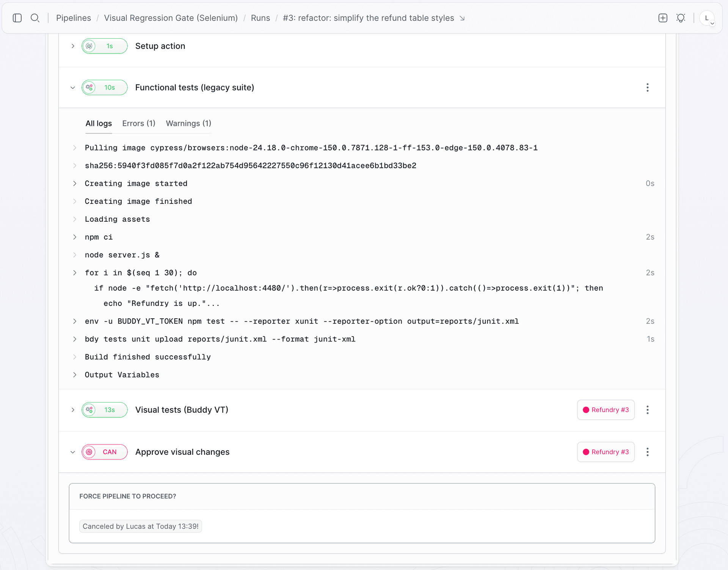Open Functional tests action three-dot menu

pyautogui.click(x=648, y=88)
